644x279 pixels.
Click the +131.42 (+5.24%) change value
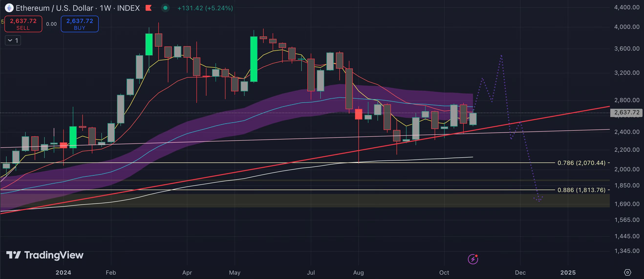pyautogui.click(x=205, y=8)
